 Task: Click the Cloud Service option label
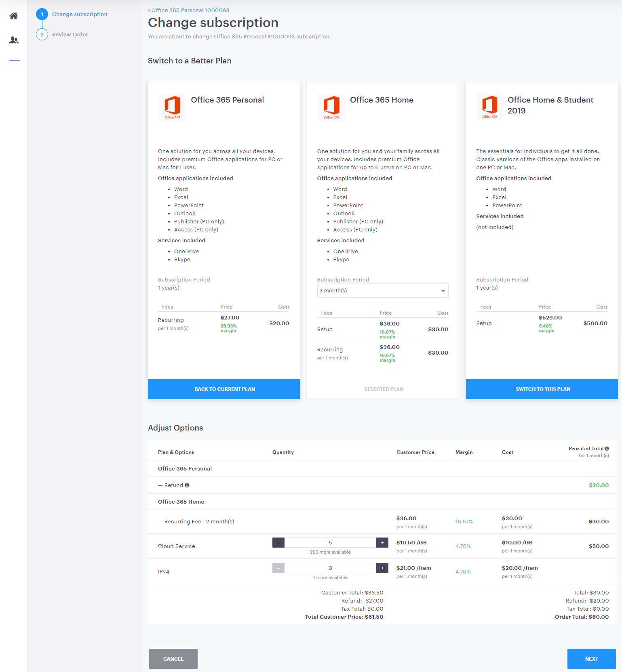(177, 546)
